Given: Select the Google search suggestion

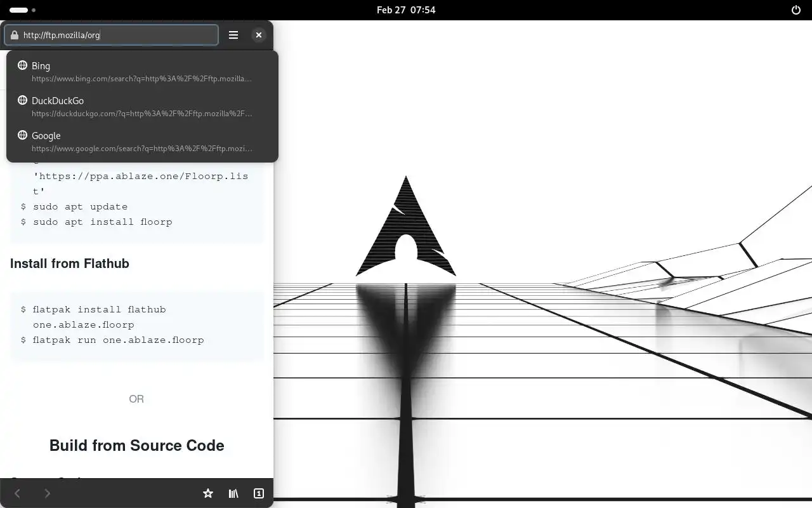Looking at the screenshot, I should click(x=142, y=142).
